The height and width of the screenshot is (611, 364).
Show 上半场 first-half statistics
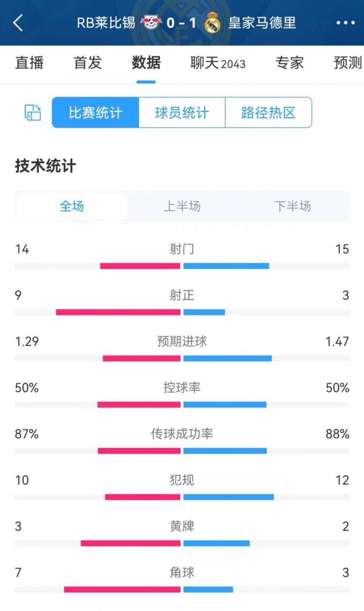point(182,206)
